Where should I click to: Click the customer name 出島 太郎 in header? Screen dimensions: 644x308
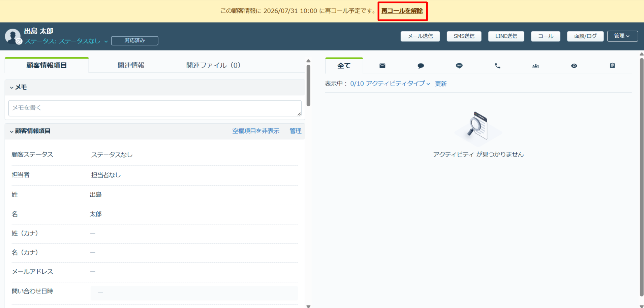pyautogui.click(x=39, y=31)
